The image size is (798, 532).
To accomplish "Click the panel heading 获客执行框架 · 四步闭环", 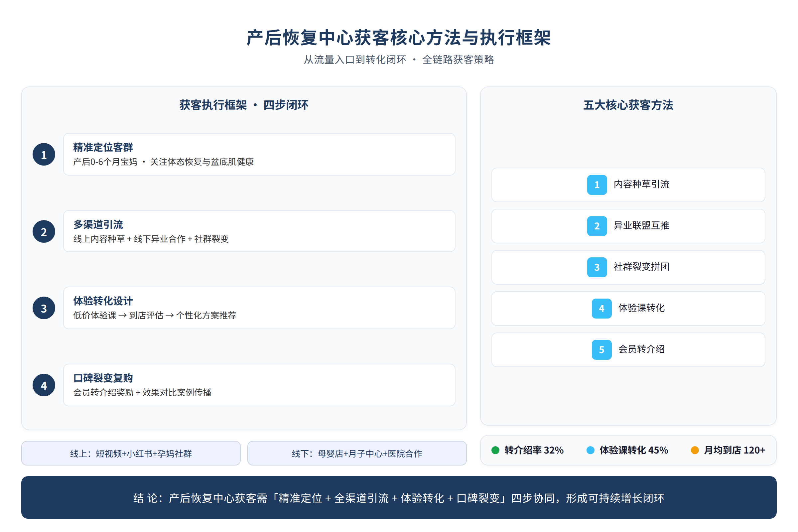I will 244,105.
